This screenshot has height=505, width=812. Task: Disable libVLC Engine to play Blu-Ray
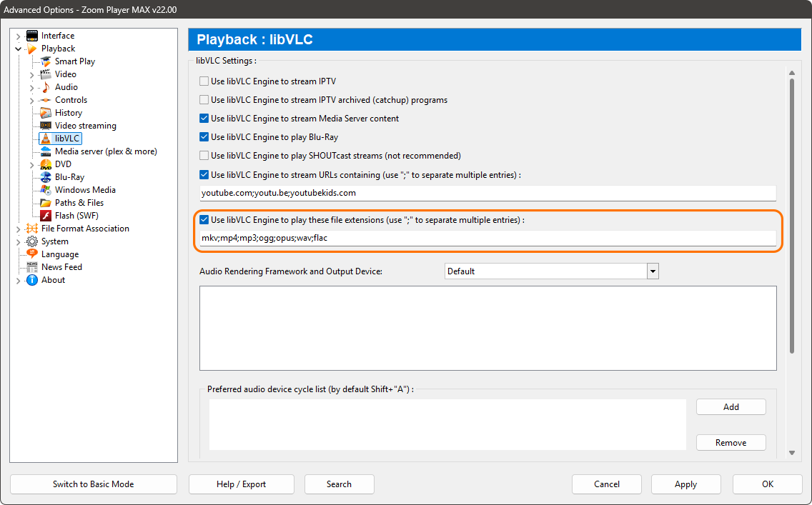pos(204,136)
